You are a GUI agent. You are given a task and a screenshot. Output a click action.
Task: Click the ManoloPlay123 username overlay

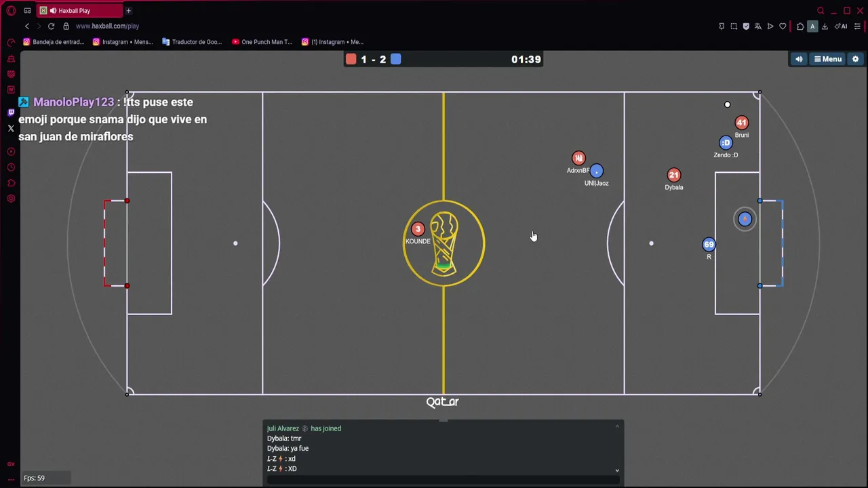coord(73,102)
